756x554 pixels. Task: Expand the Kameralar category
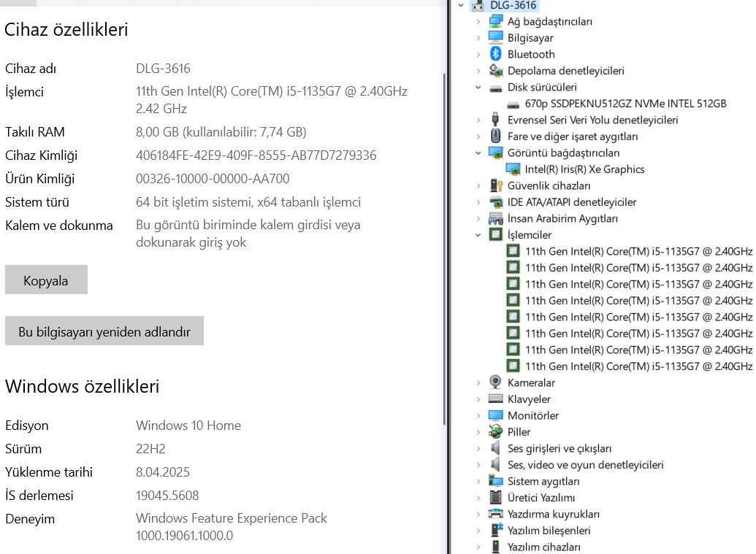[x=478, y=382]
